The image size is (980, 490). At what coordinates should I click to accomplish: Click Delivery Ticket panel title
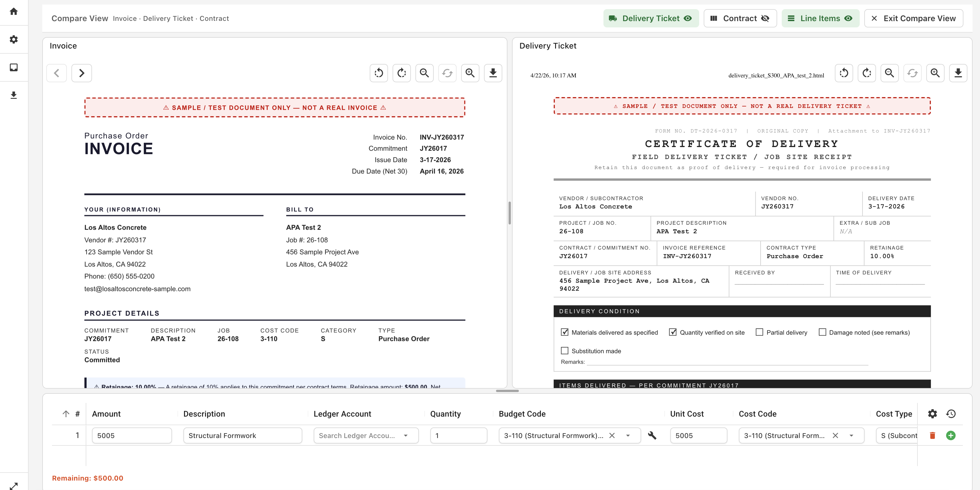[548, 46]
